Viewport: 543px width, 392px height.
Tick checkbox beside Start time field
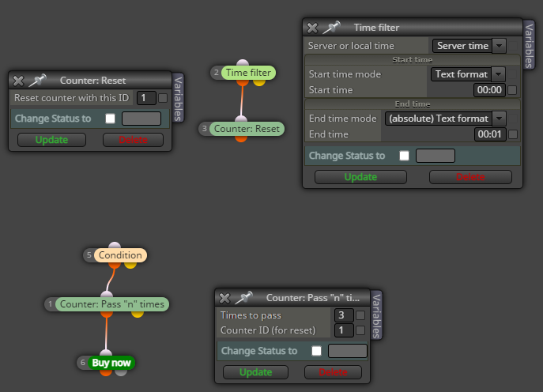pyautogui.click(x=512, y=90)
